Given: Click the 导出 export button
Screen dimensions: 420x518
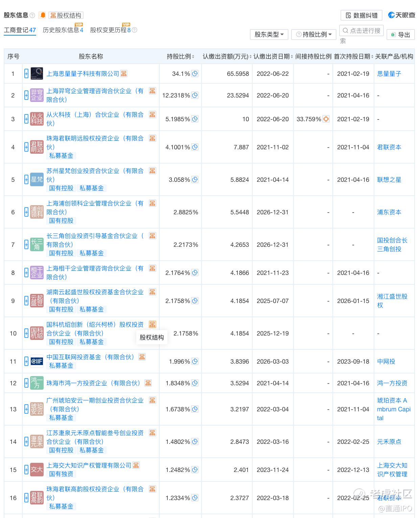Looking at the screenshot, I should pos(401,35).
